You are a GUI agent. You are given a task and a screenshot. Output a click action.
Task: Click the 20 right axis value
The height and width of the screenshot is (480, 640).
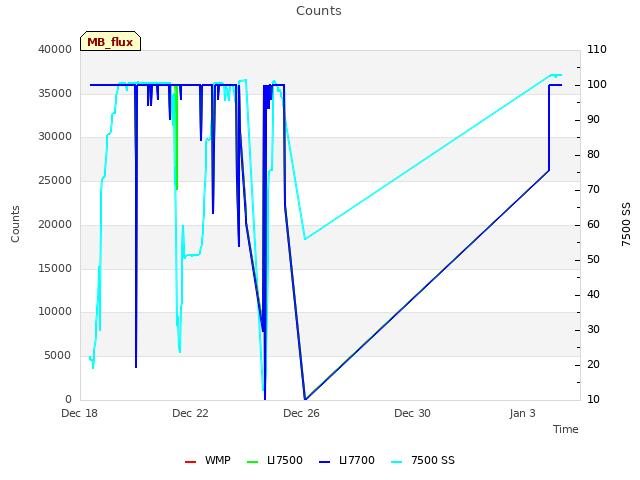coord(593,364)
